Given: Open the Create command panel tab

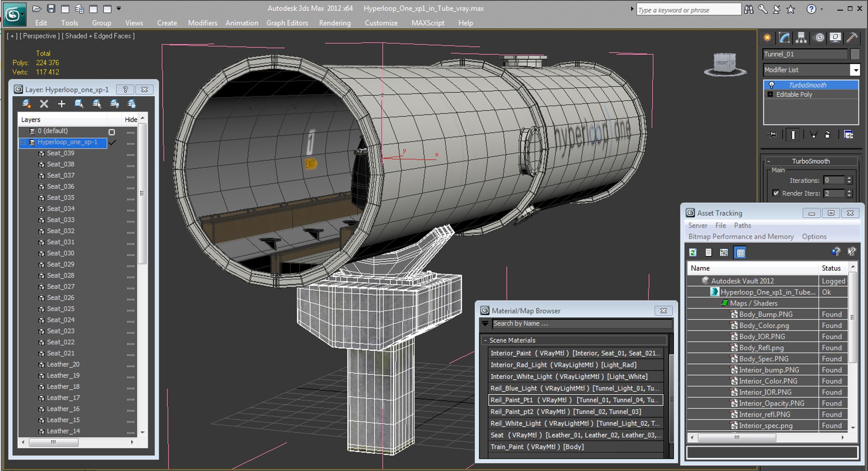Looking at the screenshot, I should coord(767,38).
